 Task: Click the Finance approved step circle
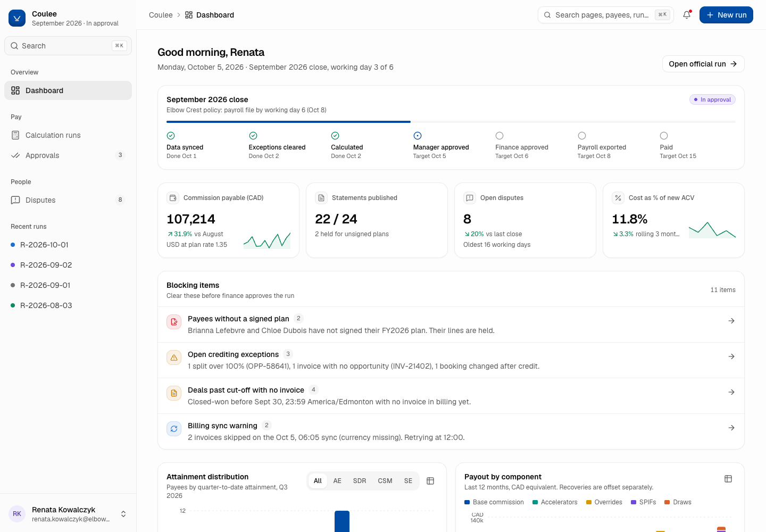click(499, 136)
